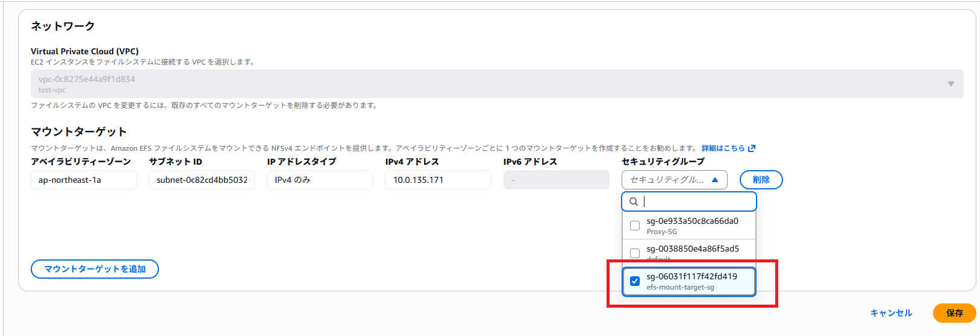Click the IPv4 のみ address type field

click(x=320, y=180)
